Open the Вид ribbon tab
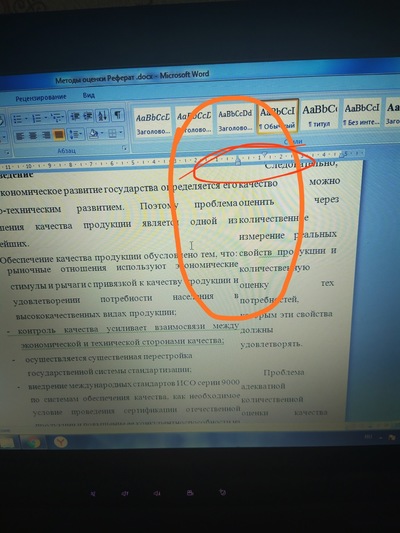400x533 pixels. (89, 96)
